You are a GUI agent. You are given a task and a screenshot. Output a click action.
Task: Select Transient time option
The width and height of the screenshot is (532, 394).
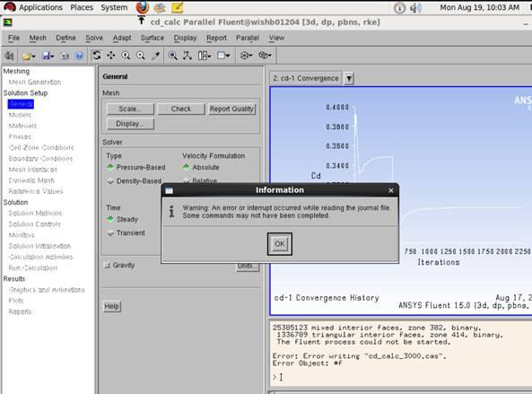click(x=126, y=233)
